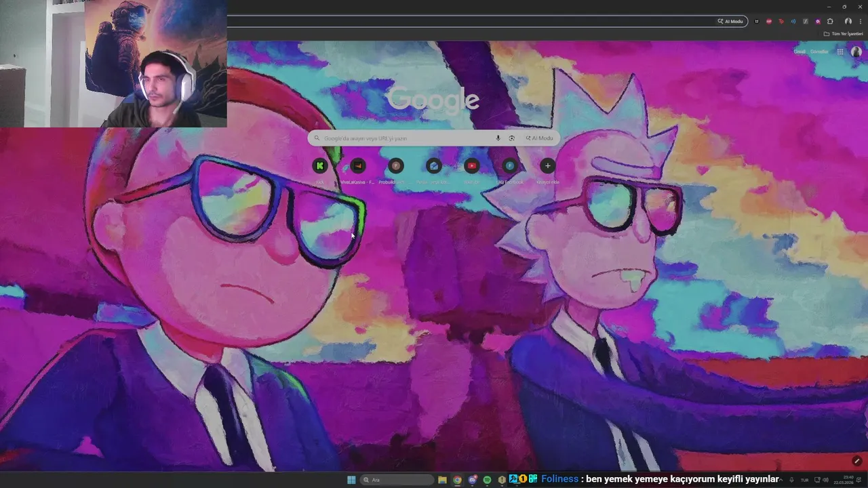Viewport: 868px width, 488px height.
Task: Open the yellow League-style taskbar icon
Action: click(x=502, y=480)
